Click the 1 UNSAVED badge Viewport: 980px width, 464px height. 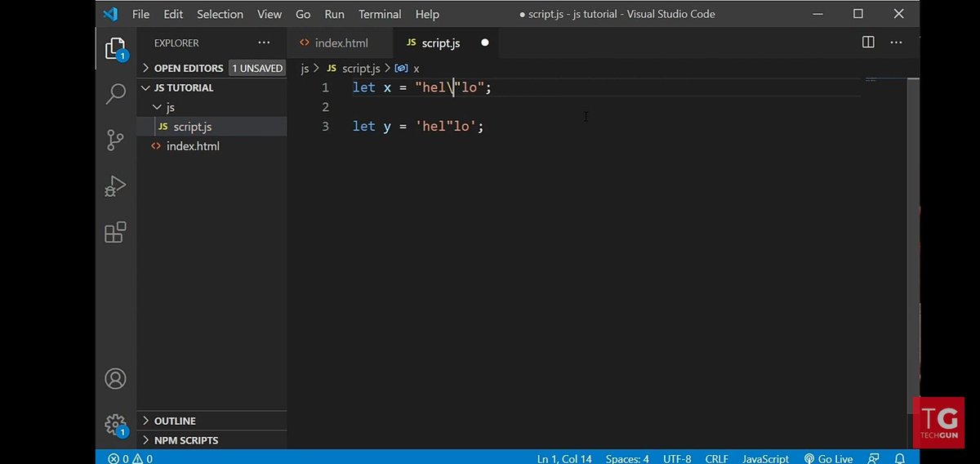(x=256, y=68)
